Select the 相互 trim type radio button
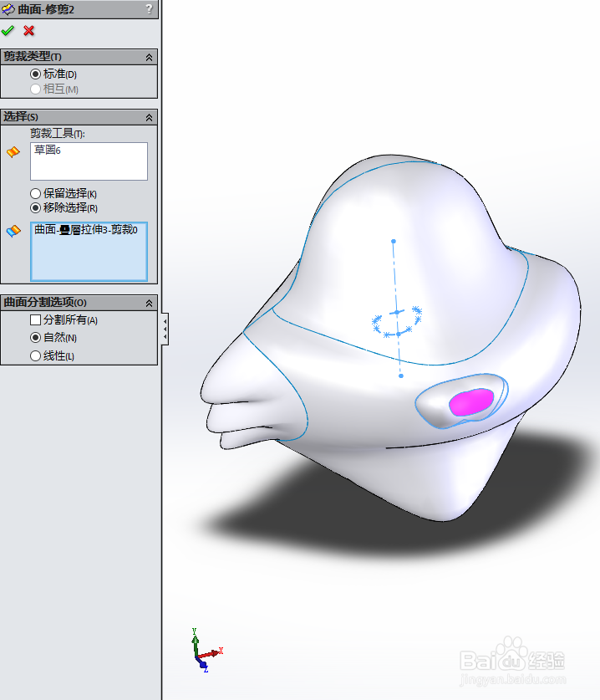This screenshot has width=600, height=700. [35, 89]
